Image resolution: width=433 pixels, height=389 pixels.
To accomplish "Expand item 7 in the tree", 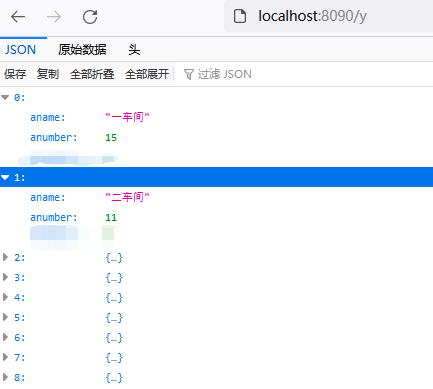I will (x=5, y=357).
